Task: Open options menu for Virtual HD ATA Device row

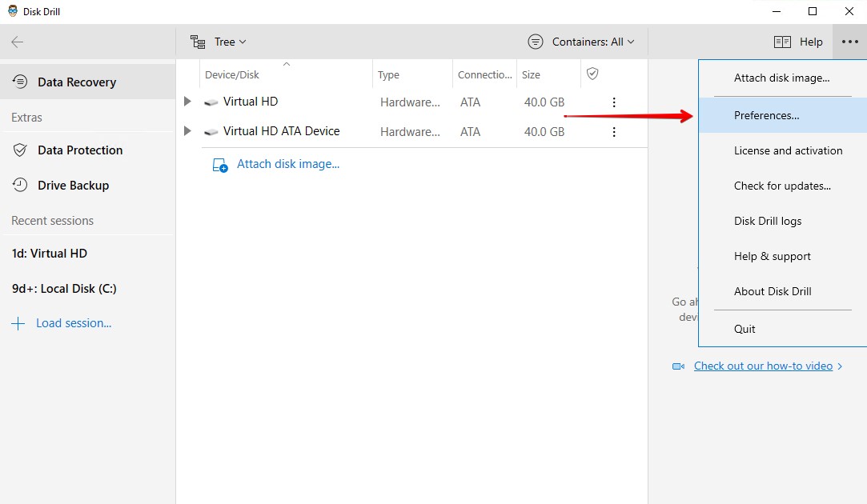Action: click(x=614, y=132)
